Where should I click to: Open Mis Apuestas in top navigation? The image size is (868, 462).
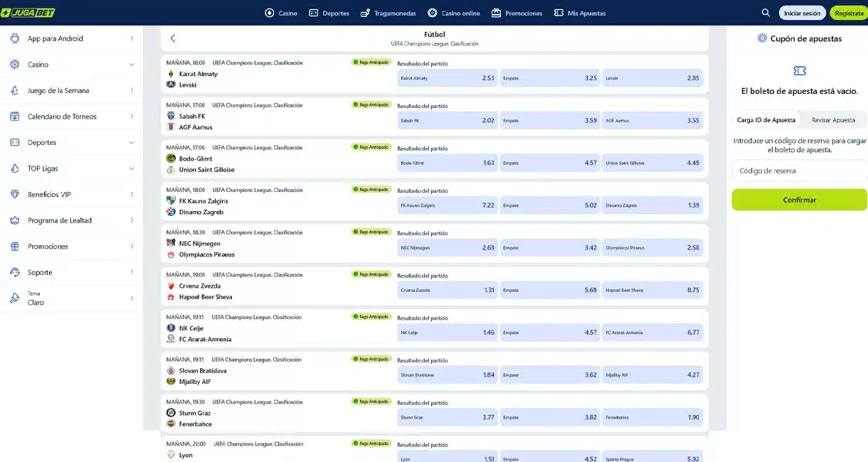pos(580,13)
